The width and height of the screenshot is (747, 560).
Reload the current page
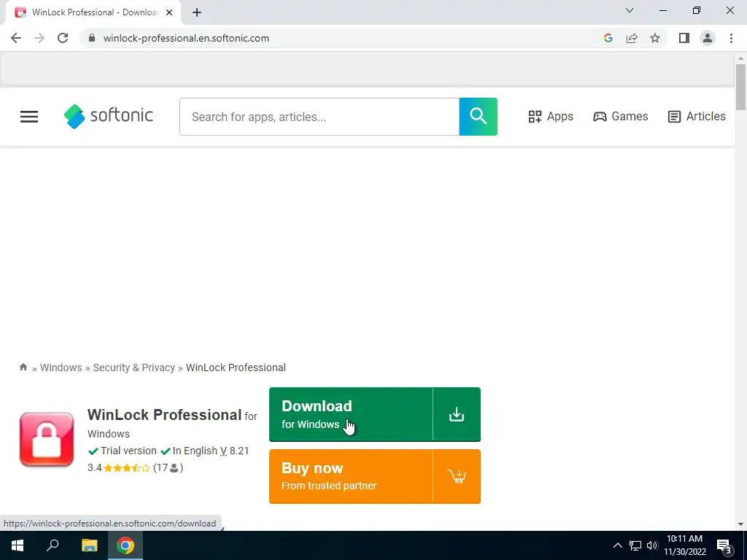tap(63, 38)
